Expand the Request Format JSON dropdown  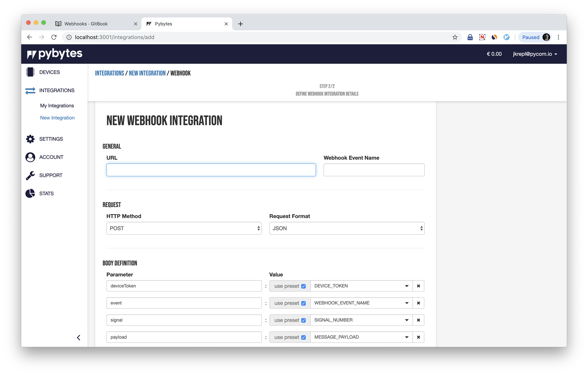click(x=347, y=228)
